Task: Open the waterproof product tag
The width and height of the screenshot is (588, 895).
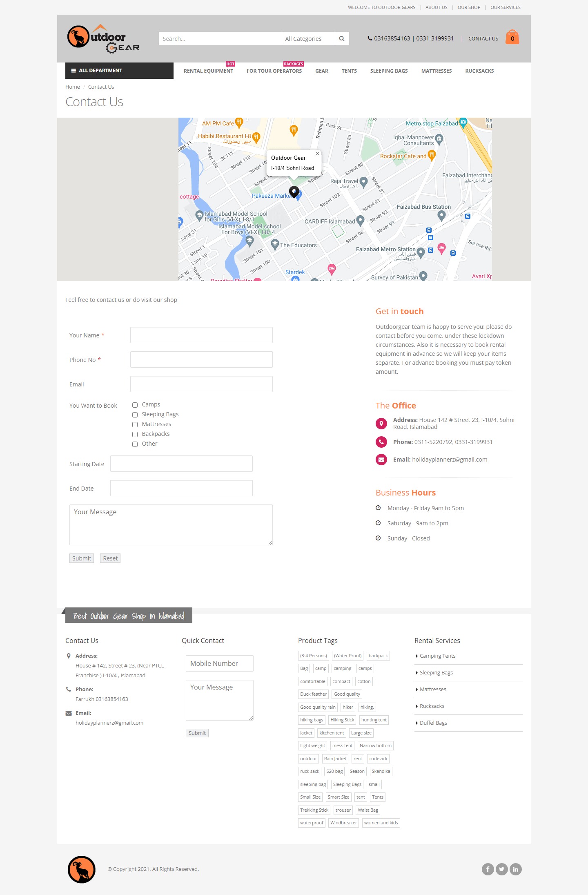Action: 312,823
